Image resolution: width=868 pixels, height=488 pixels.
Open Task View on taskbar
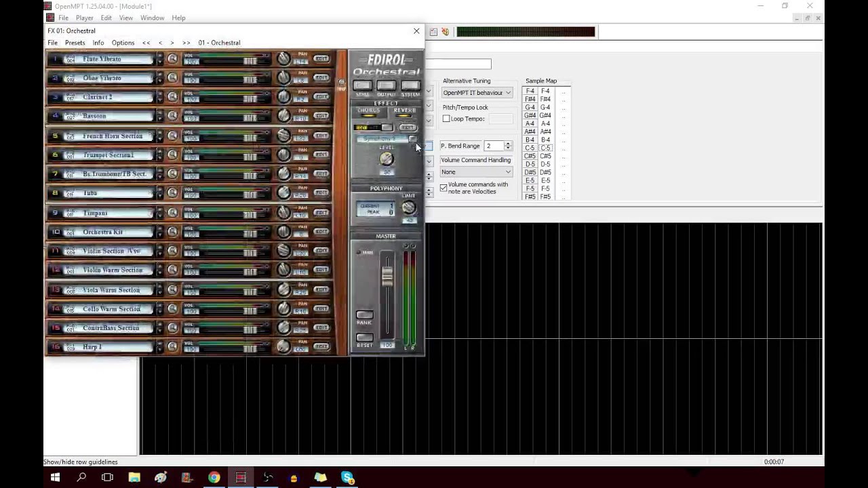click(x=107, y=477)
